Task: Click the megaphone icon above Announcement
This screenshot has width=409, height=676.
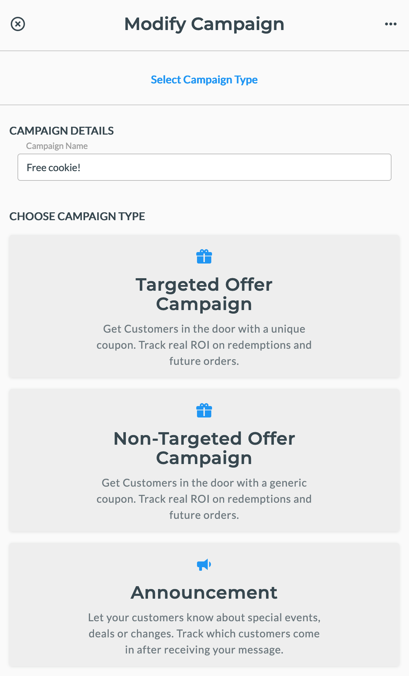Action: click(x=204, y=565)
